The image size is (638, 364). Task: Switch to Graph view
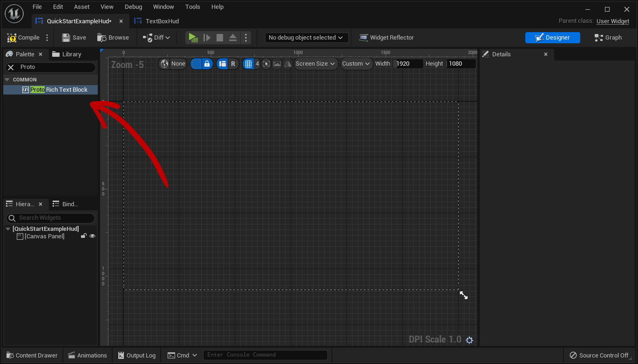[x=608, y=38]
